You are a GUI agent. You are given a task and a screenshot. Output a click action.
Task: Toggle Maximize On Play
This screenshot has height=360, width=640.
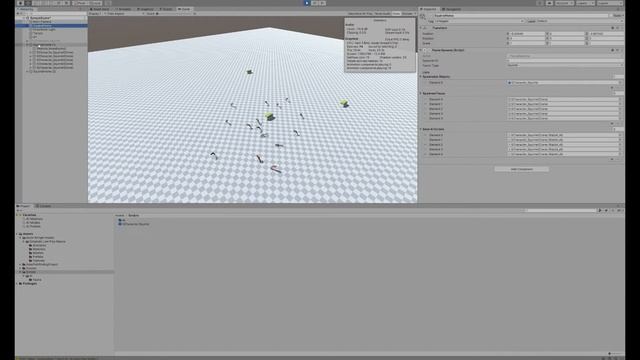pyautogui.click(x=360, y=13)
